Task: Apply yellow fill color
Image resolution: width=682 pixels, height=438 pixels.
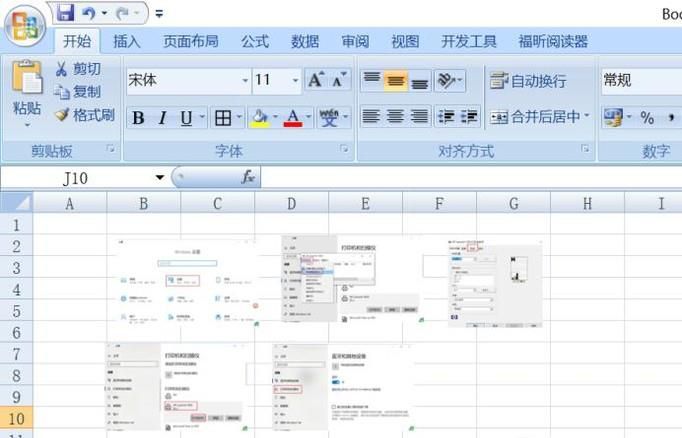Action: [260, 118]
